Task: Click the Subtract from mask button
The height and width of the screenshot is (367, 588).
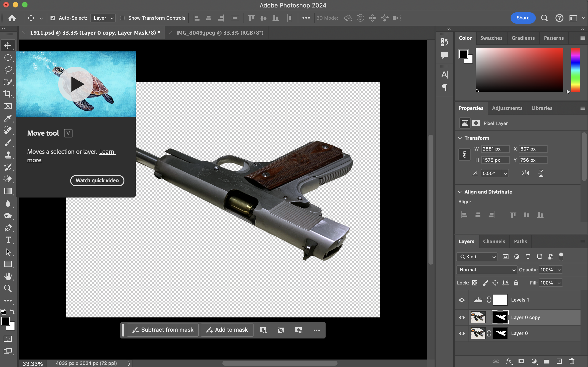Action: pos(163,330)
